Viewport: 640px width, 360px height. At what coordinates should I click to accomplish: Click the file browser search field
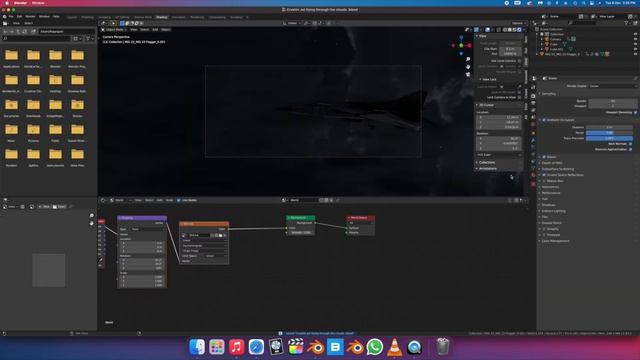pos(36,38)
